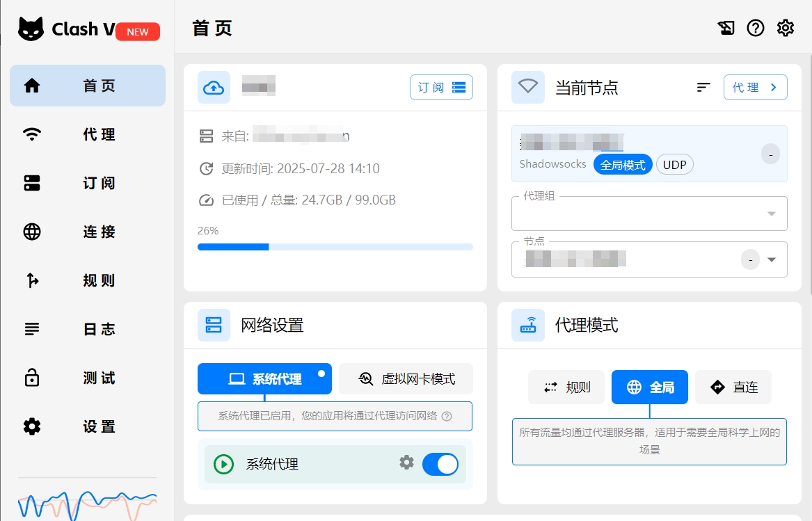Switch to 虚拟网卡模式 tab
812x521 pixels.
406,379
